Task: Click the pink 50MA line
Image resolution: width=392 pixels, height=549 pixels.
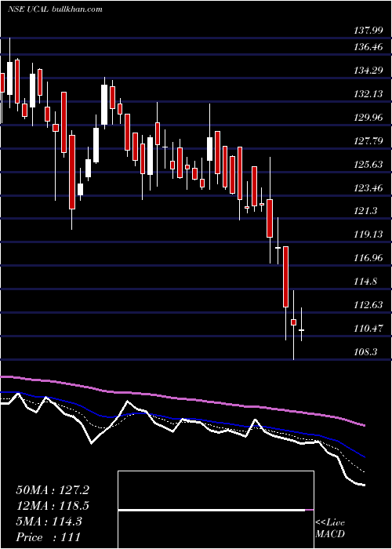Action: coord(182,398)
